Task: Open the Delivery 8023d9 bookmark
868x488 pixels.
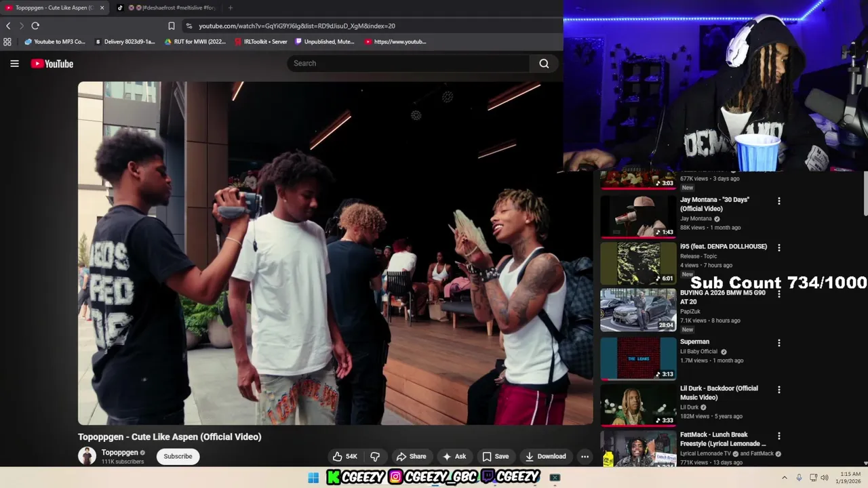Action: (x=125, y=41)
